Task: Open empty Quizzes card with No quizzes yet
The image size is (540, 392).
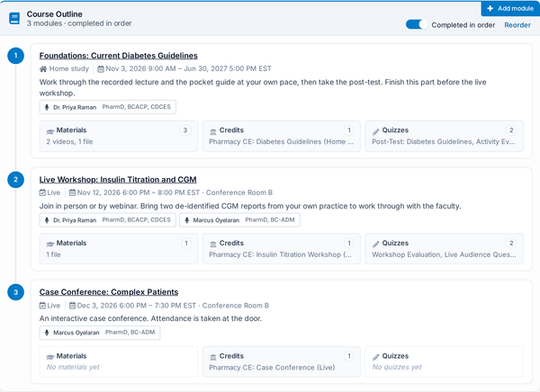Action: (x=445, y=361)
